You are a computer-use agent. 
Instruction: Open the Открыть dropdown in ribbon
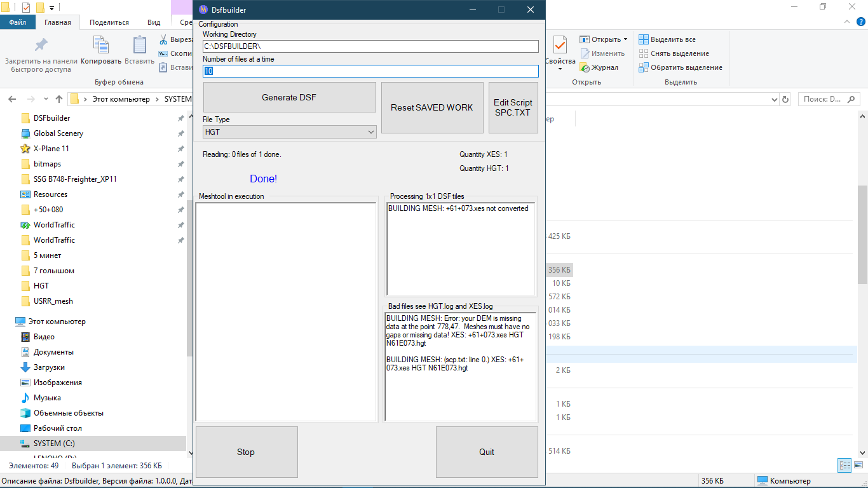(604, 39)
